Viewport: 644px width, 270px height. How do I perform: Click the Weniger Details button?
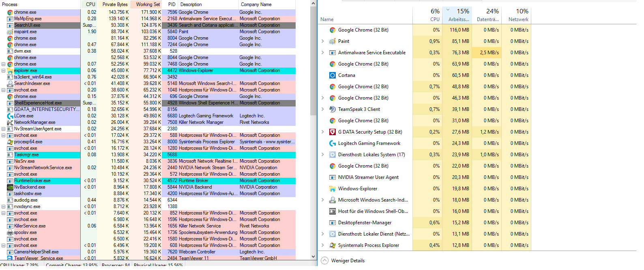point(343,261)
